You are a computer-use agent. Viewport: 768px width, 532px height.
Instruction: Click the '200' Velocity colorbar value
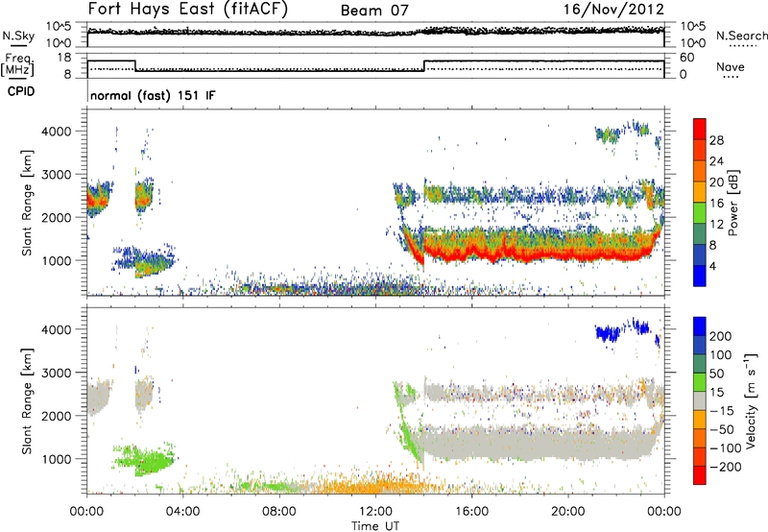pyautogui.click(x=721, y=336)
